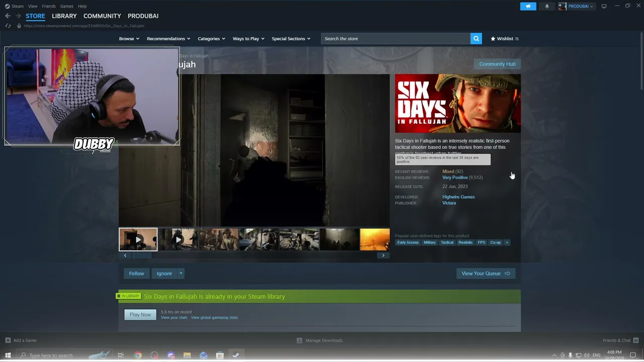
Task: Click the Follow button
Action: click(136, 274)
